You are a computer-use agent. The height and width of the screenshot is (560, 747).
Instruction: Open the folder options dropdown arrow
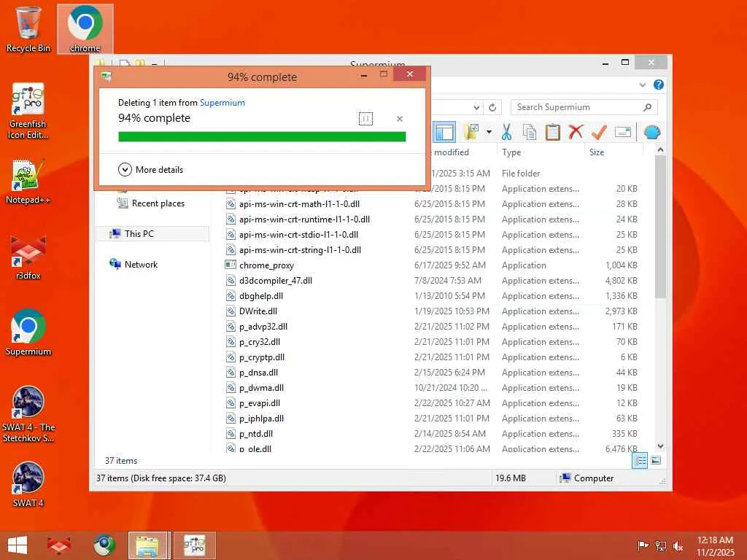coord(489,132)
